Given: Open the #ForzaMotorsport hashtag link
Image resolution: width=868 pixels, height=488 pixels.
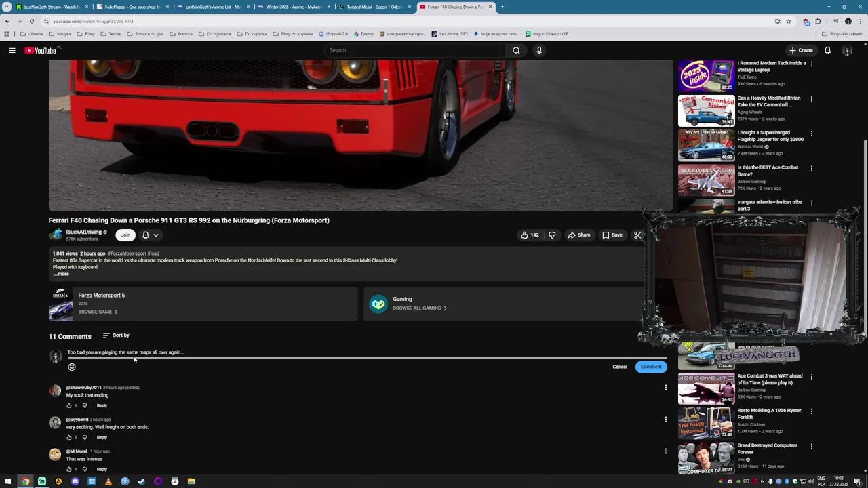Looking at the screenshot, I should click(x=127, y=253).
